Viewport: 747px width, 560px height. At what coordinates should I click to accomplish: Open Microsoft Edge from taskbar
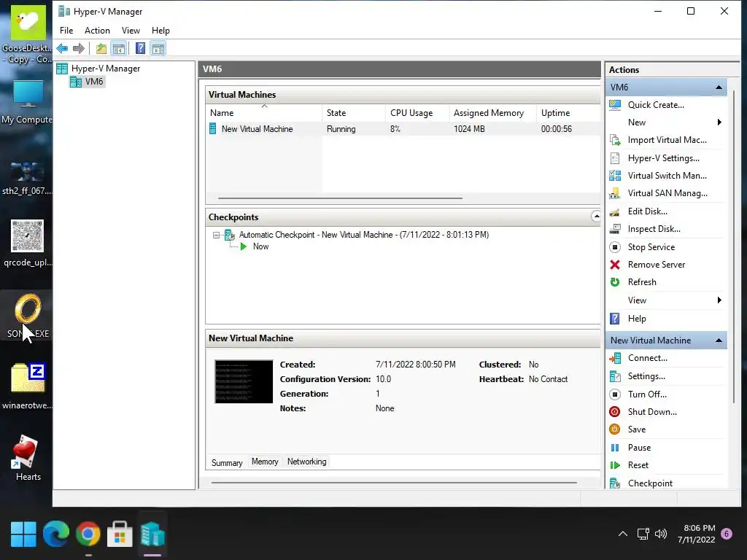(x=55, y=534)
